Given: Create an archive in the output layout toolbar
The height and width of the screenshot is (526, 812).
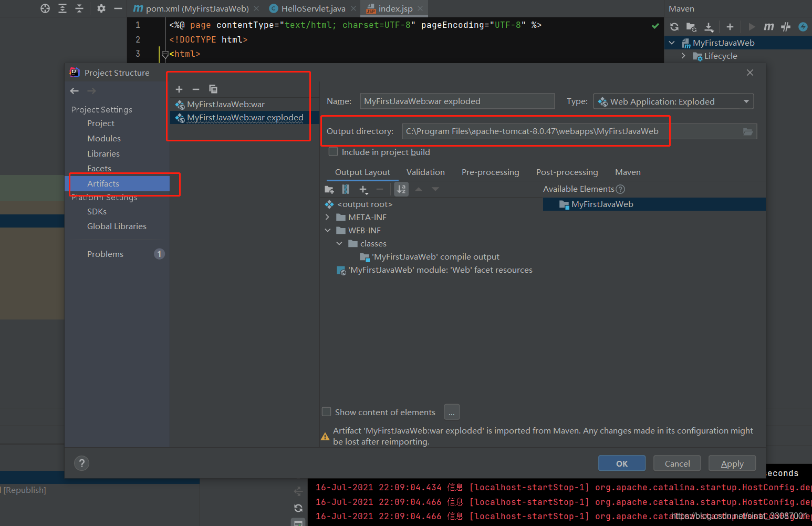Looking at the screenshot, I should click(346, 189).
